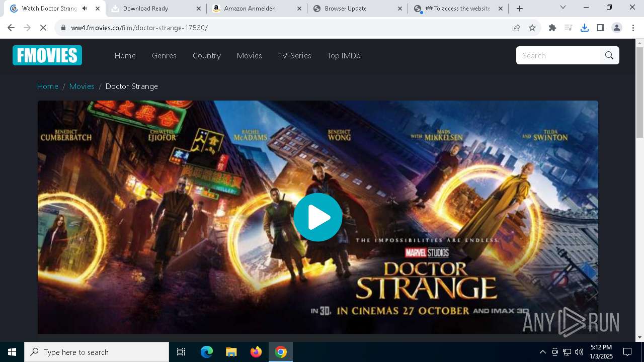Screen dimensions: 644x362
Task: Click the Doctor Strange breadcrumb text
Action: [132, 86]
